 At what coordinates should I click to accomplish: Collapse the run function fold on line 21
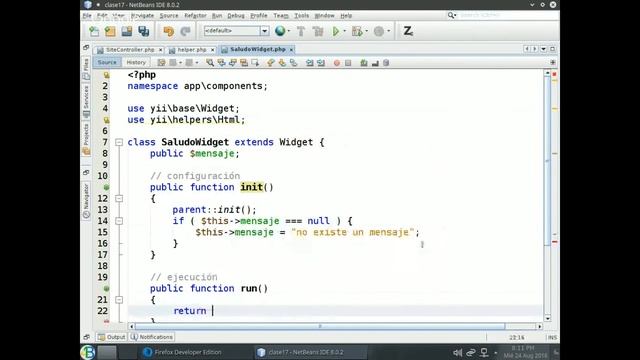(x=119, y=300)
